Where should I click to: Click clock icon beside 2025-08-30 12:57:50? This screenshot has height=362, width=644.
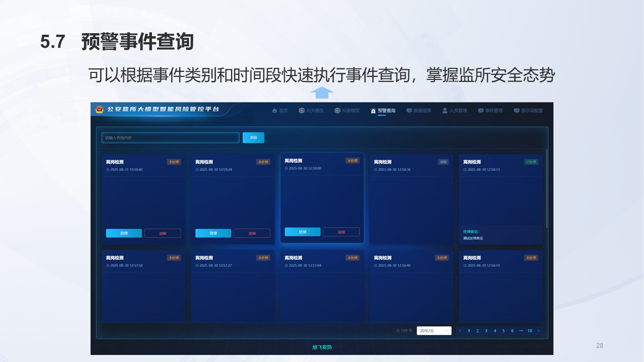click(x=108, y=265)
